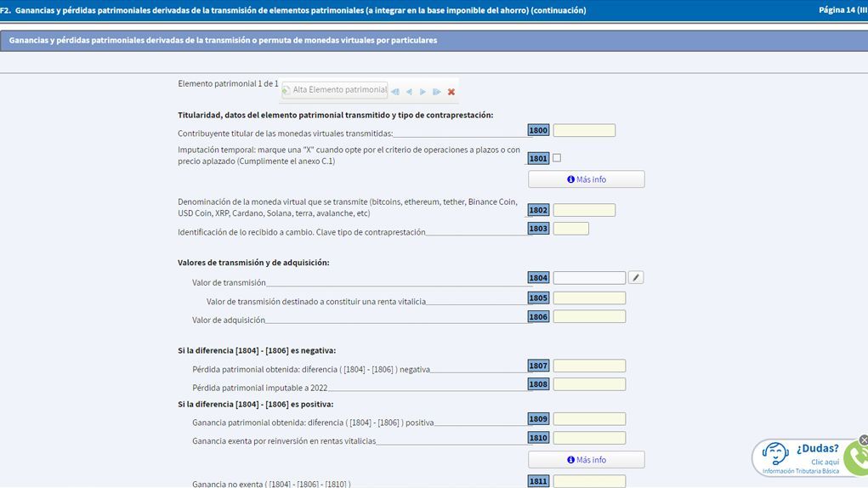
Task: Click input field 1810 ganancia exenta
Action: coord(589,438)
